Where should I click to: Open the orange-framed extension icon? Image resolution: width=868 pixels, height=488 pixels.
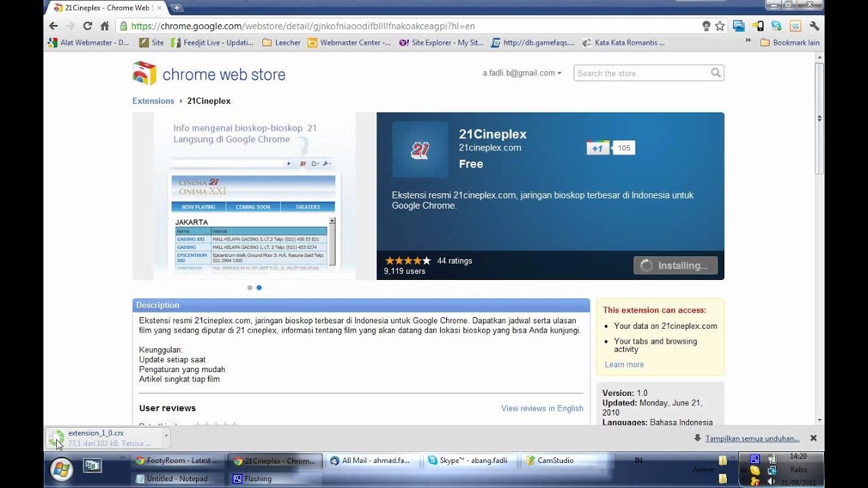click(795, 26)
